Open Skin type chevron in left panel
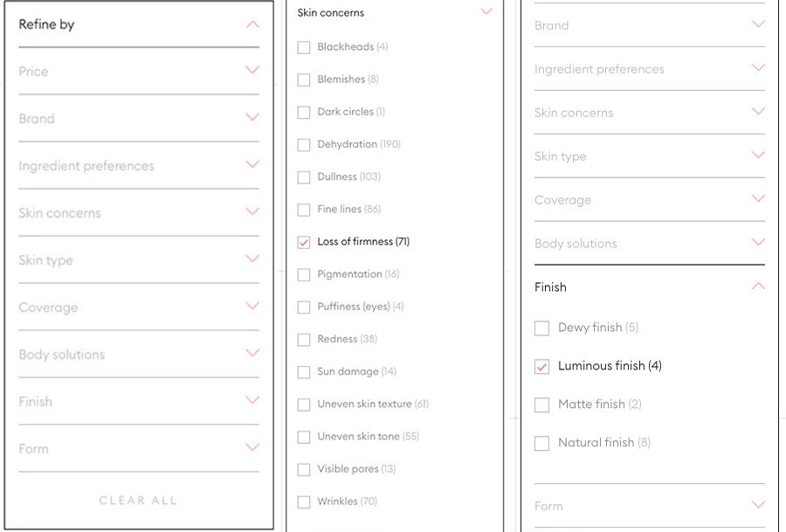Image resolution: width=786 pixels, height=532 pixels. tap(252, 259)
